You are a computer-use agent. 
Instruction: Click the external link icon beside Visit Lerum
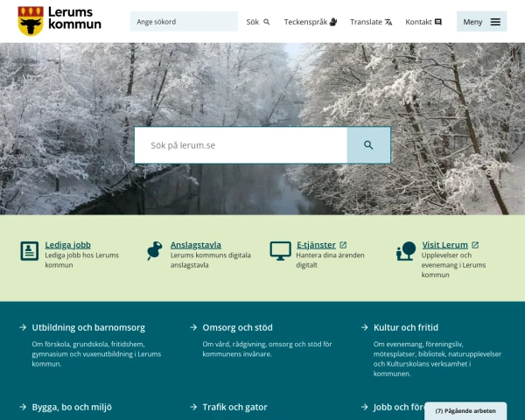[x=475, y=245]
